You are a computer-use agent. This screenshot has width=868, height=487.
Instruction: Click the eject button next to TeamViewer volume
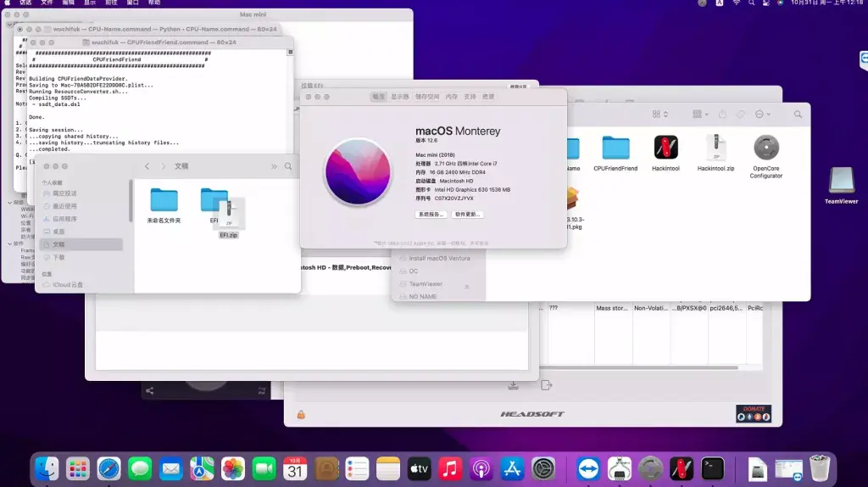click(467, 287)
